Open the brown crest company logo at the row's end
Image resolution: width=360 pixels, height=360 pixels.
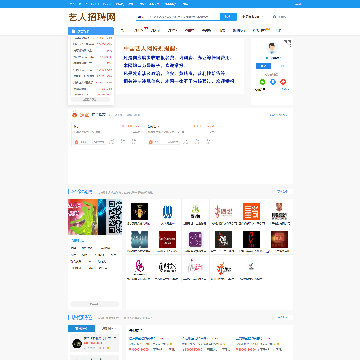[279, 212]
